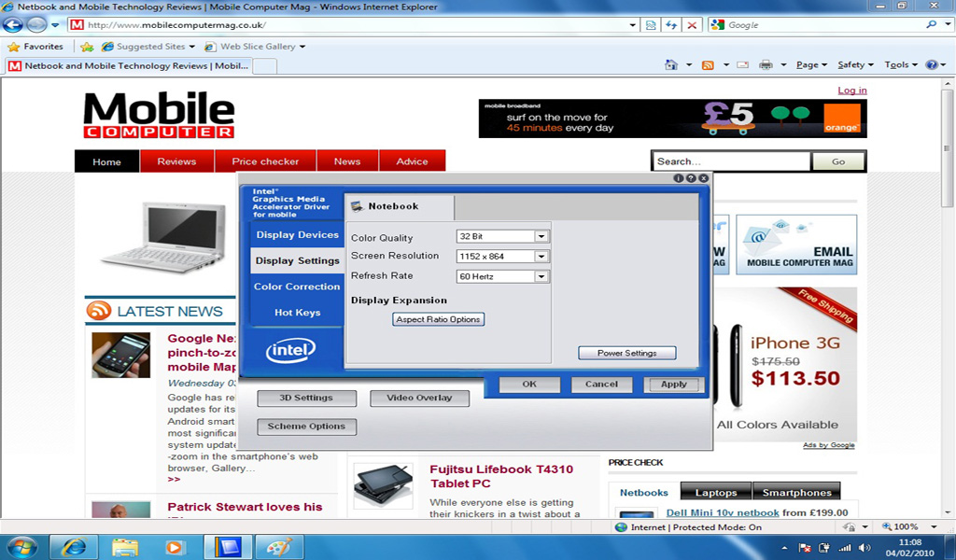Screen dimensions: 956x560
Task: Expand the address bar history dropdown
Action: [632, 25]
